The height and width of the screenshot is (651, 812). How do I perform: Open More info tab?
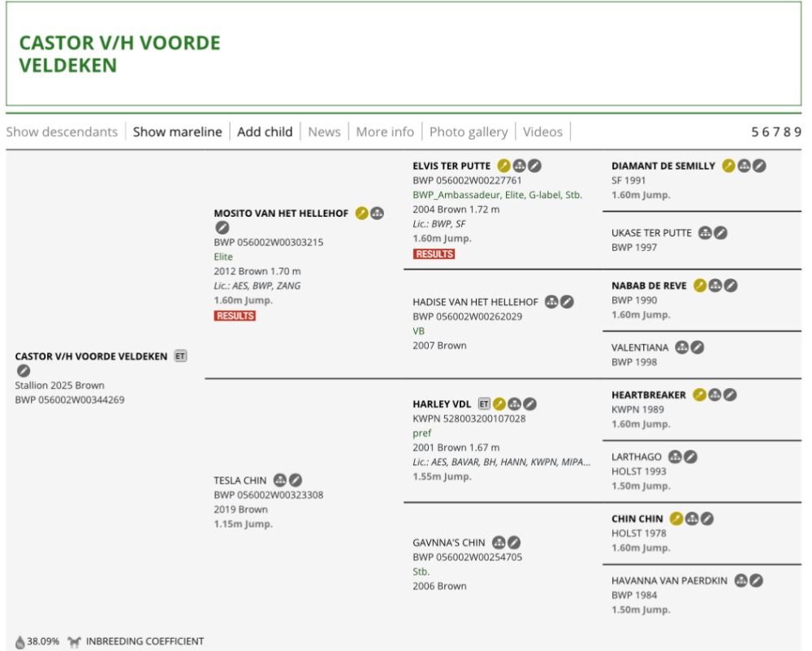(x=385, y=132)
